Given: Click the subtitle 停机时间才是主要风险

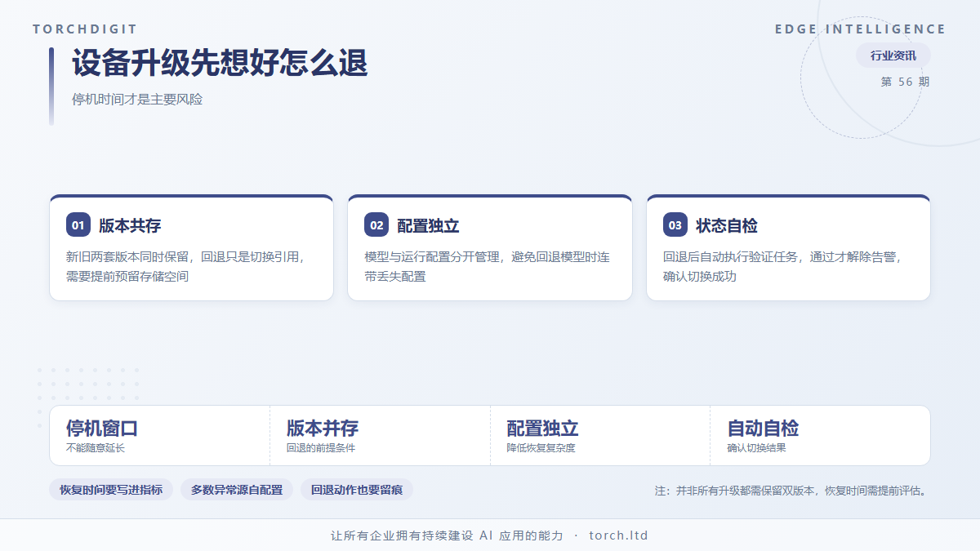Looking at the screenshot, I should pos(137,100).
